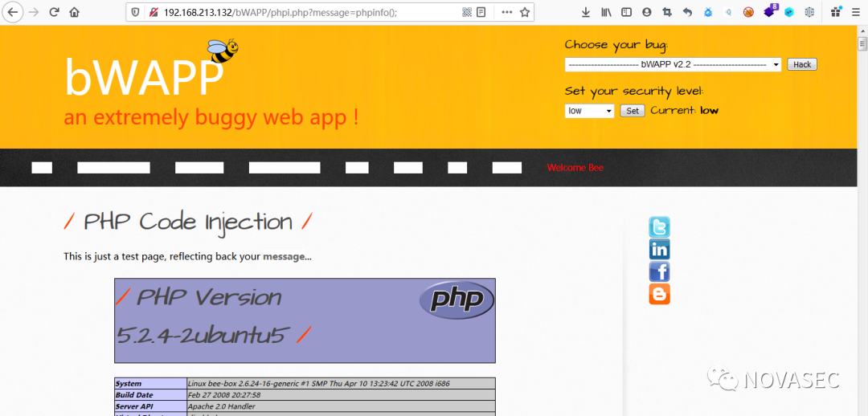Click the extremely buggy web app tagline

click(211, 116)
